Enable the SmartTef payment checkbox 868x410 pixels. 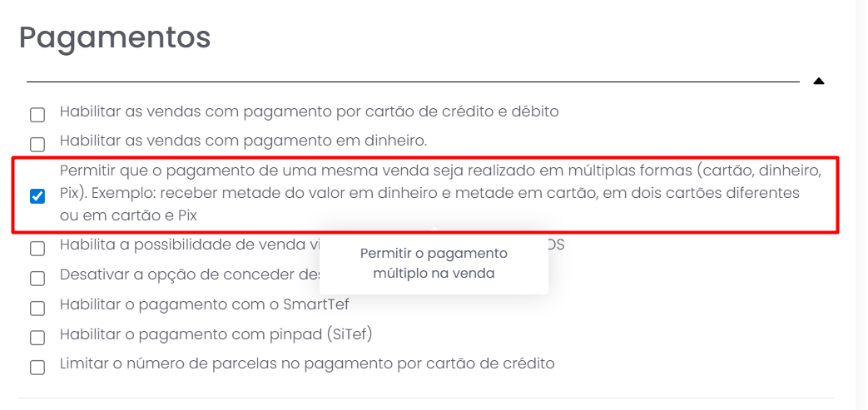[37, 309]
